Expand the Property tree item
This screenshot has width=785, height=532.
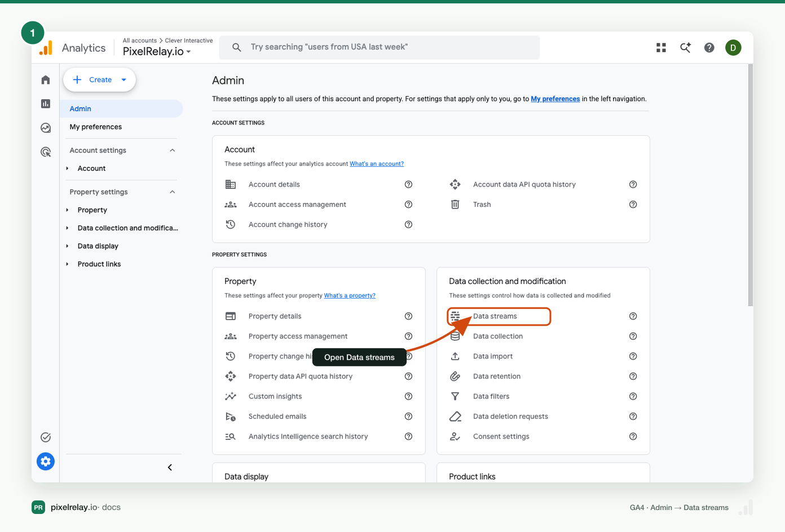tap(67, 210)
